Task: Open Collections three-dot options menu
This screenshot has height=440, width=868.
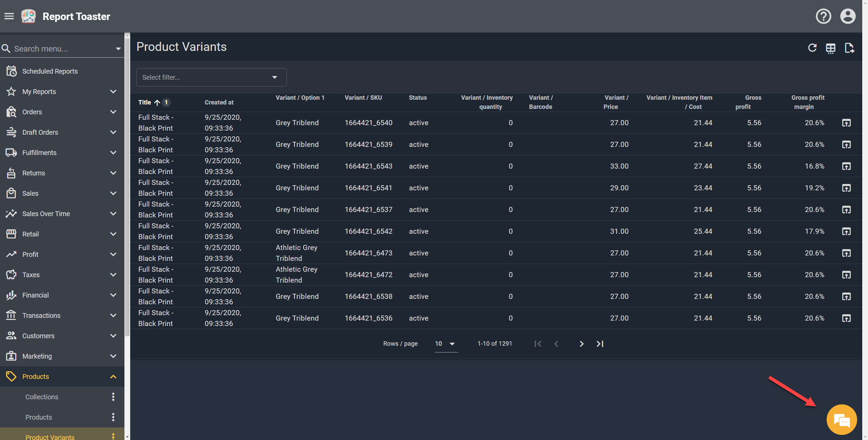Action: click(113, 397)
